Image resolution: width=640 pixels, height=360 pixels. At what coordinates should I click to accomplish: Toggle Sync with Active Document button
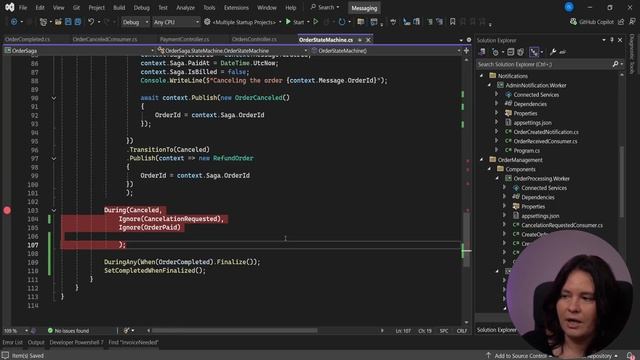[533, 52]
